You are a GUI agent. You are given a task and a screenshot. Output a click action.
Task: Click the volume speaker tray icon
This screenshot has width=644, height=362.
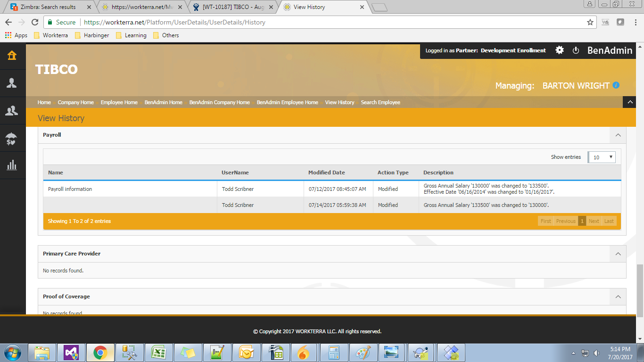point(597,353)
